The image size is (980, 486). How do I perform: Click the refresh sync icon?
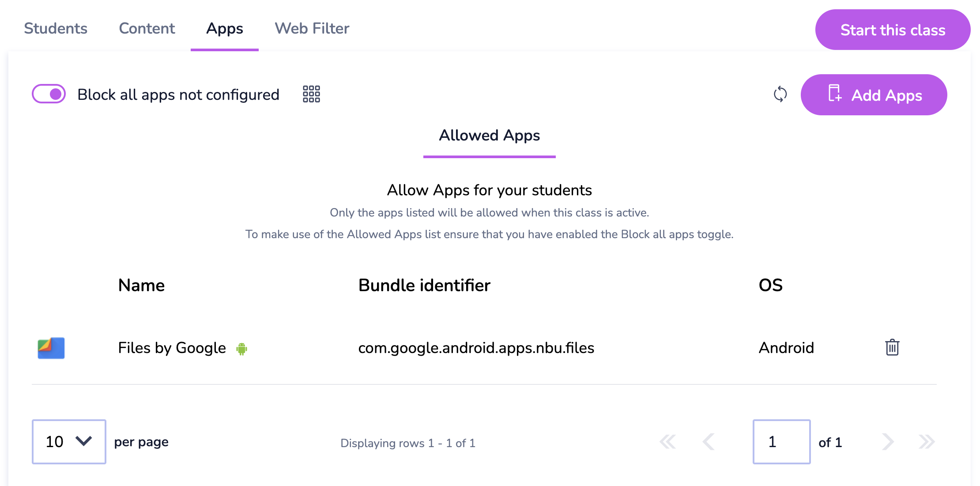click(x=780, y=94)
